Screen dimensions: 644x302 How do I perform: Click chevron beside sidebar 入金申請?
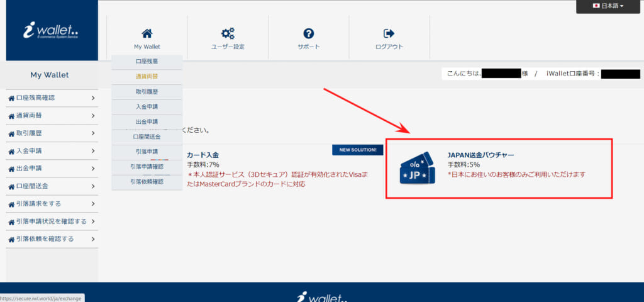(93, 151)
